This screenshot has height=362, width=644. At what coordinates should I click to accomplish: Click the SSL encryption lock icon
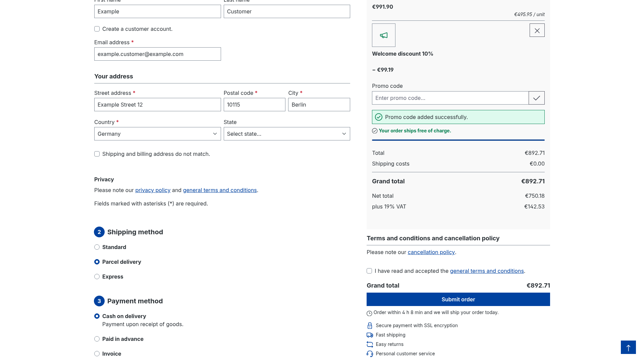click(x=370, y=325)
